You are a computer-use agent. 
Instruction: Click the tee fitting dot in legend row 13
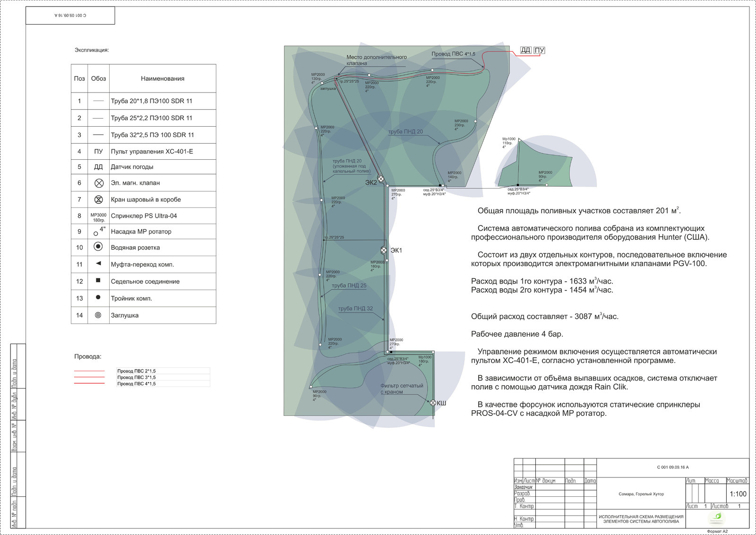click(98, 297)
